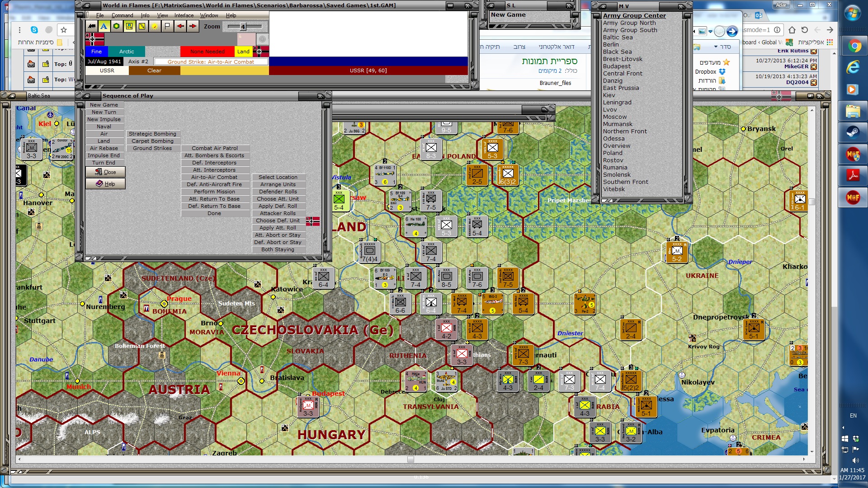The height and width of the screenshot is (488, 868).
Task: Open the Dropbox favorite in the Explorer window
Action: click(x=710, y=72)
